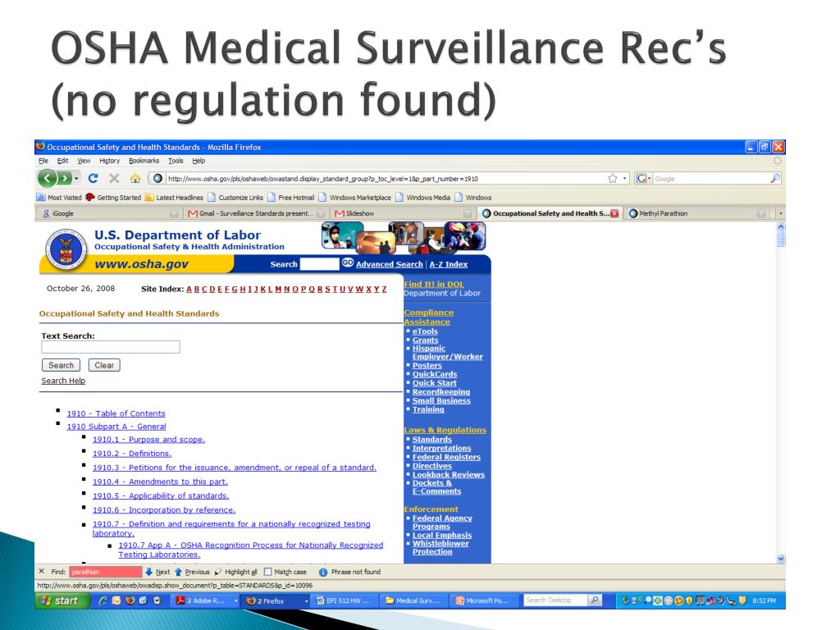
Task: Open the 2 Adobe Reader taskbar group
Action: click(x=206, y=600)
